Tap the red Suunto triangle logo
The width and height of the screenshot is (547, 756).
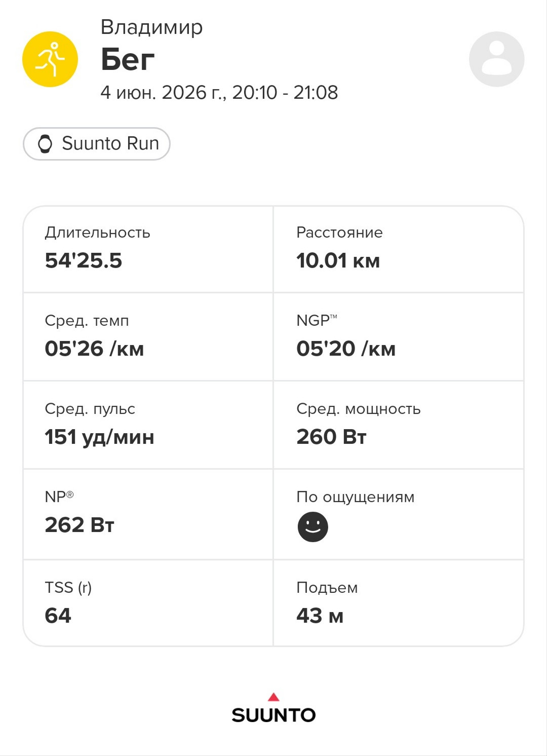coord(273,697)
